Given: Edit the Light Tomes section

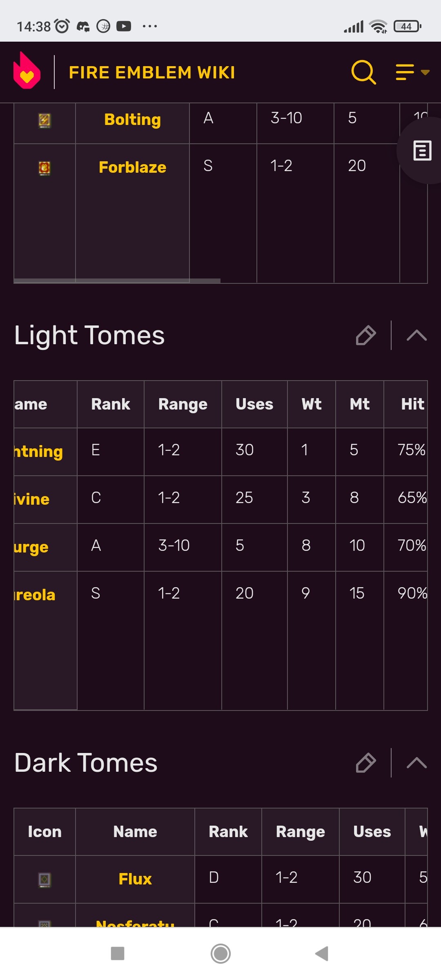Looking at the screenshot, I should 365,335.
